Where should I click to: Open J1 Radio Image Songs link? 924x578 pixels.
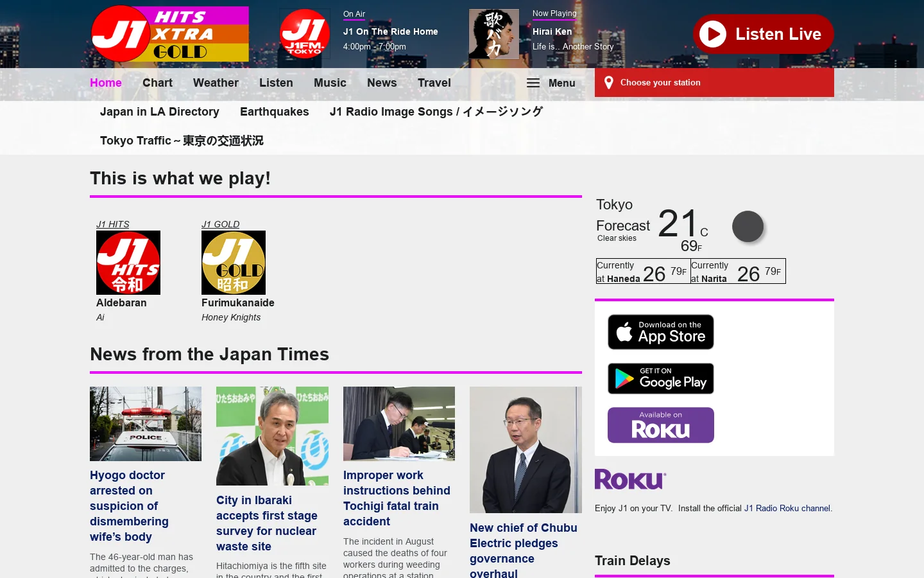[436, 112]
